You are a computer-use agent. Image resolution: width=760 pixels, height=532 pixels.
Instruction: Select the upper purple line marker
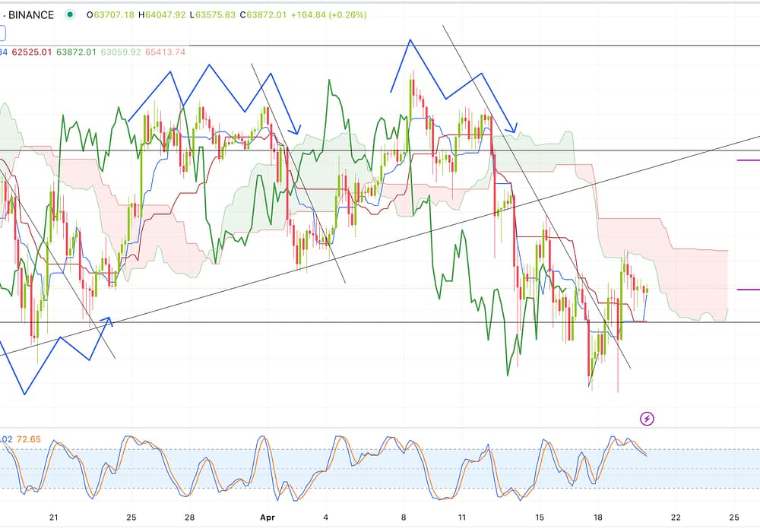[x=748, y=160]
